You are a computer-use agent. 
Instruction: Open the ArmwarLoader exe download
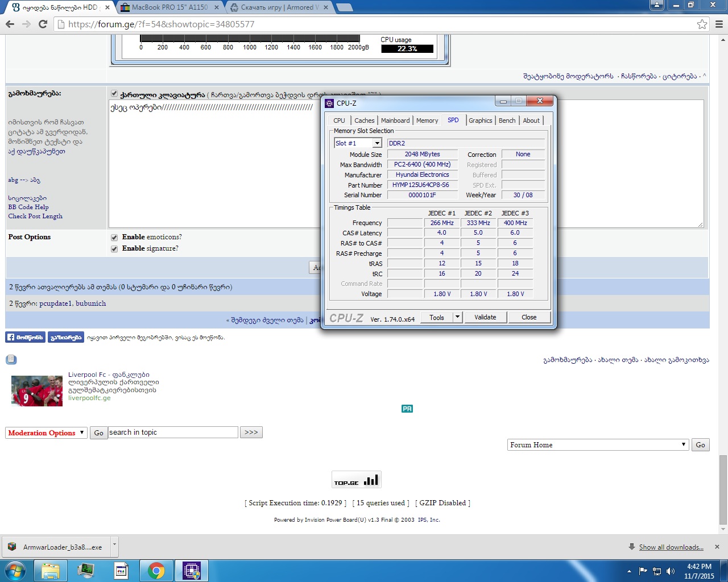[x=57, y=547]
